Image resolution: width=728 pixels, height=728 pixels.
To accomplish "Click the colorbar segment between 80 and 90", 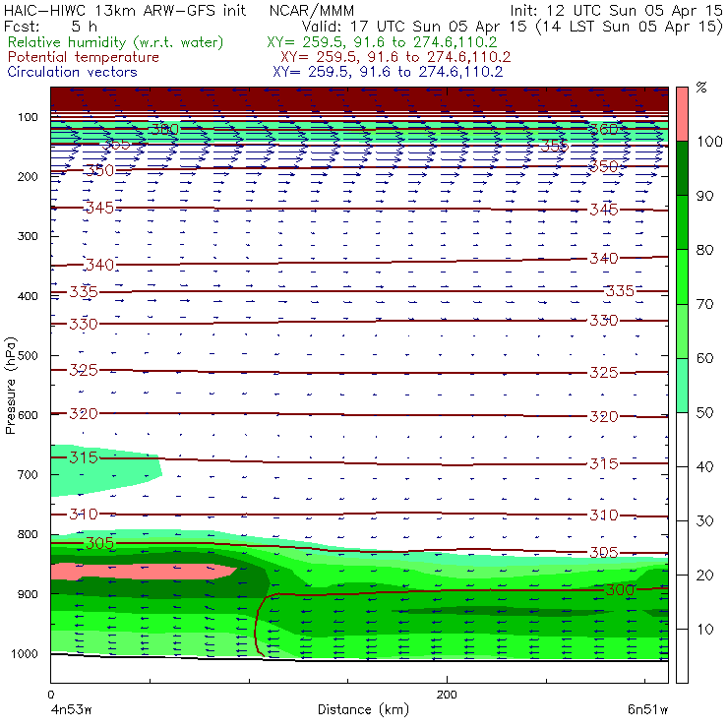I will point(682,222).
